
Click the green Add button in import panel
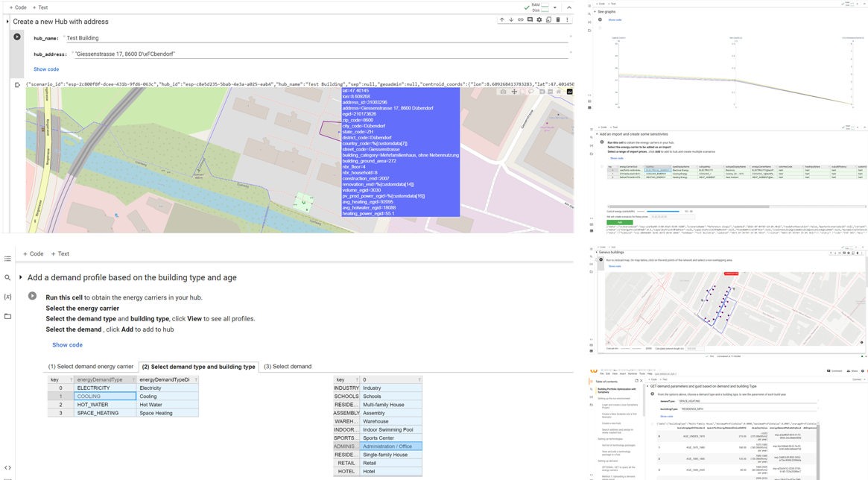618,221
